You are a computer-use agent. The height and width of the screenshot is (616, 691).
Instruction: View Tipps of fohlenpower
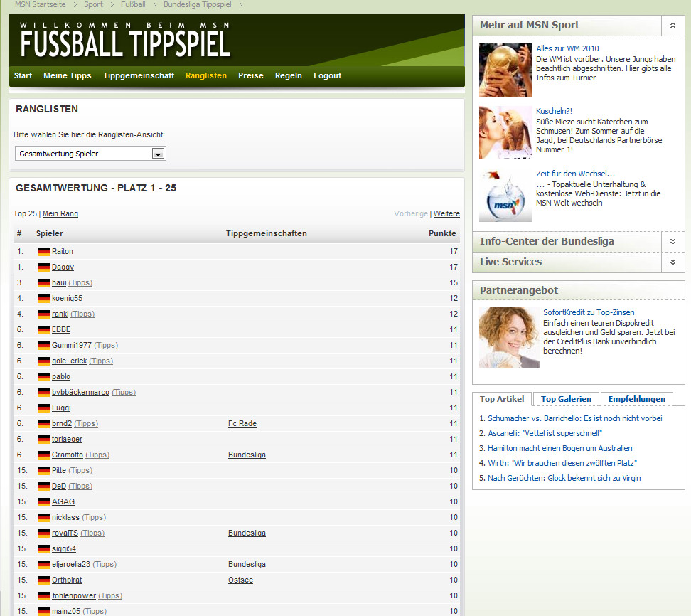(x=110, y=595)
